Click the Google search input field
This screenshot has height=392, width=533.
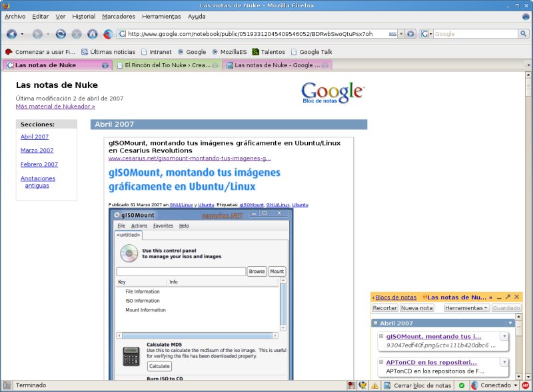476,34
